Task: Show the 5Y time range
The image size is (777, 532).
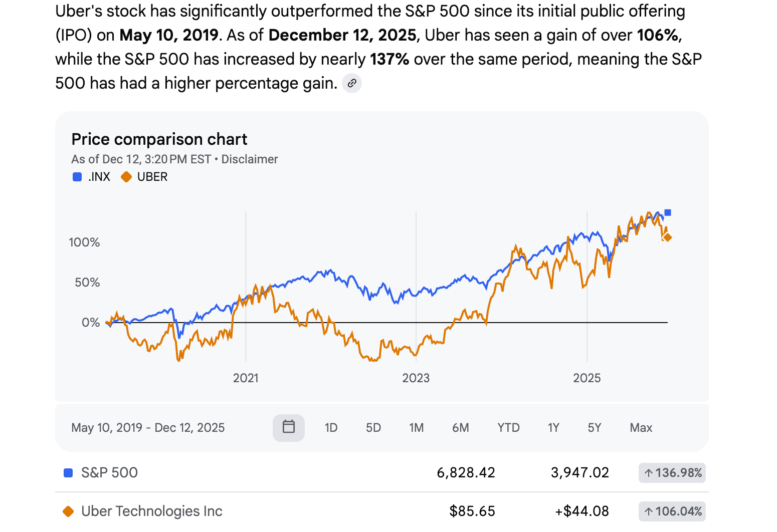Action: click(595, 428)
